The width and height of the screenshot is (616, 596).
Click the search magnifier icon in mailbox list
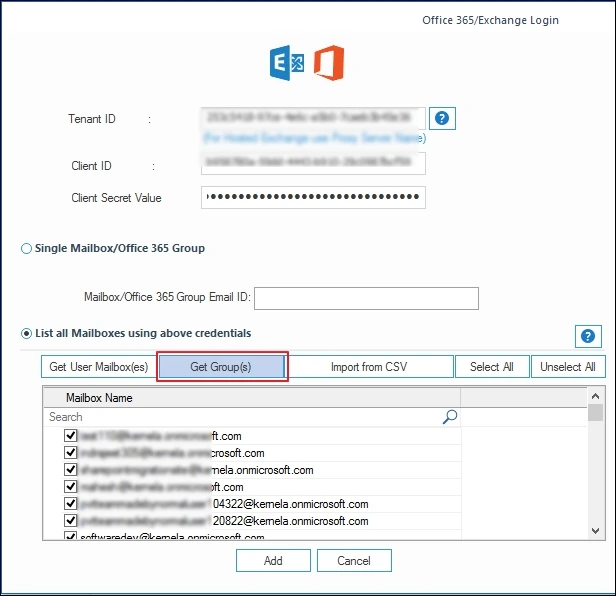tap(450, 416)
